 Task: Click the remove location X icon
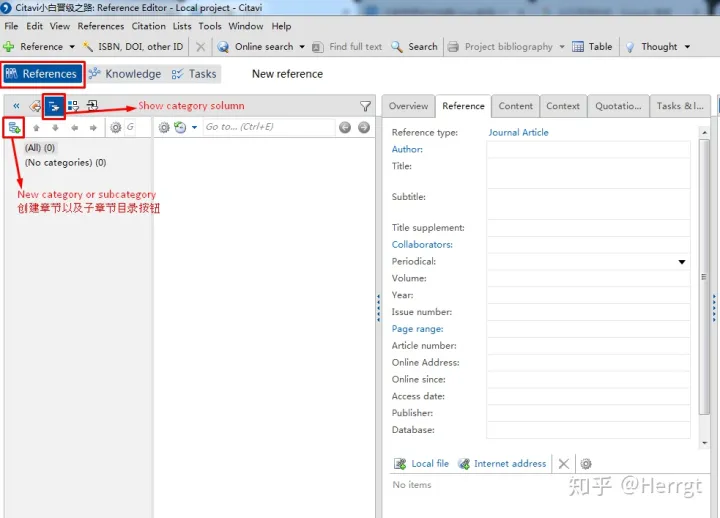point(564,464)
